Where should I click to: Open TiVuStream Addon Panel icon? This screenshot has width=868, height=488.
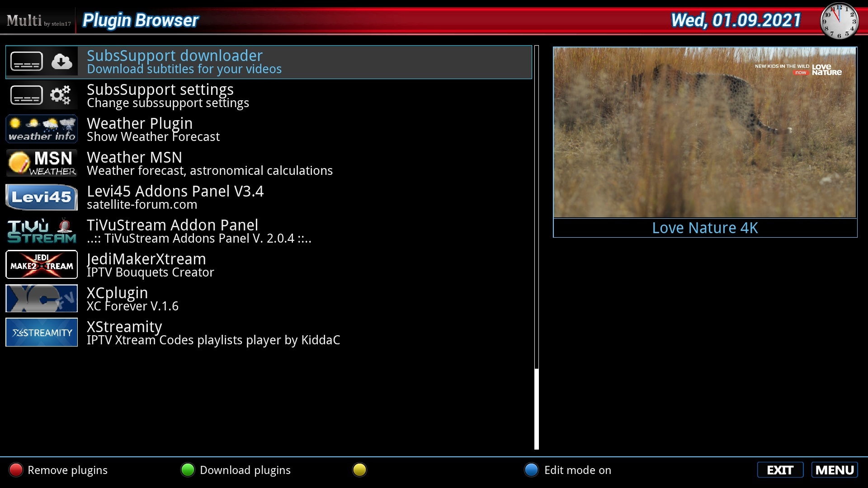(x=42, y=230)
